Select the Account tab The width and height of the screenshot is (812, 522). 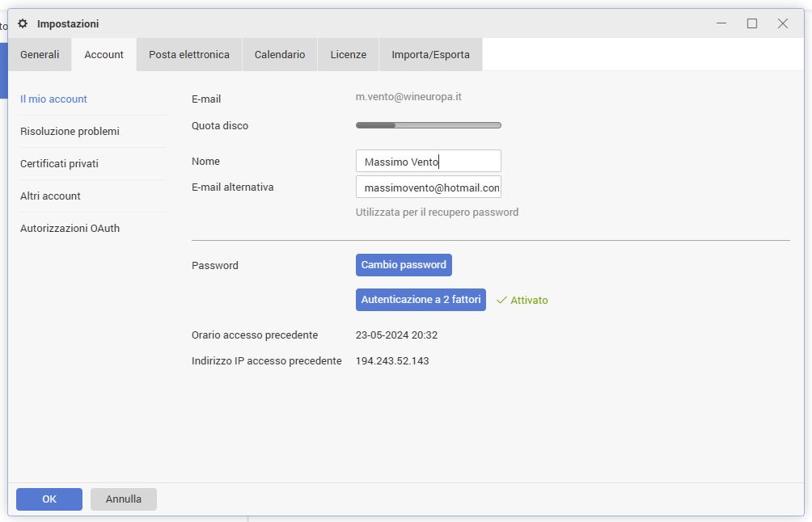pyautogui.click(x=104, y=55)
